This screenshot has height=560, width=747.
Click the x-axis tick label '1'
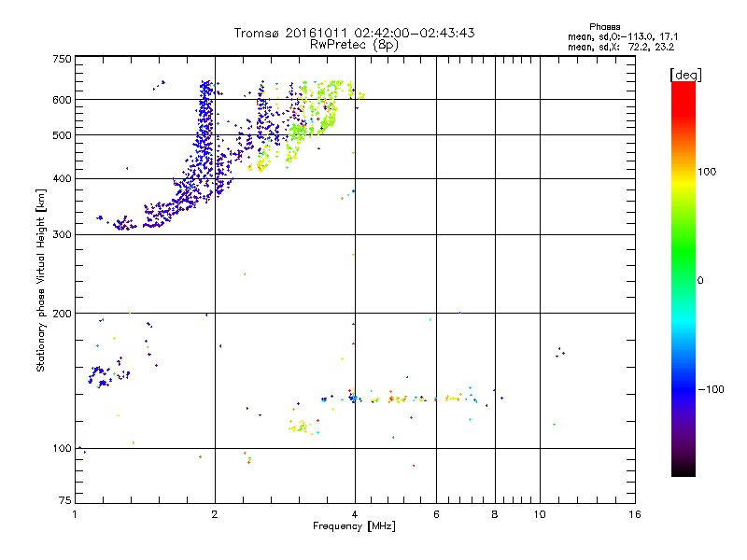75,514
